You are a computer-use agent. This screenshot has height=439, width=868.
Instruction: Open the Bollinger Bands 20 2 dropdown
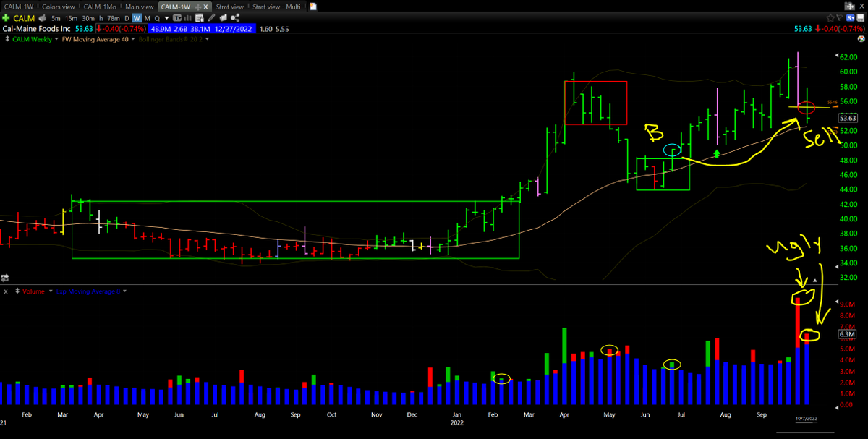(x=208, y=39)
